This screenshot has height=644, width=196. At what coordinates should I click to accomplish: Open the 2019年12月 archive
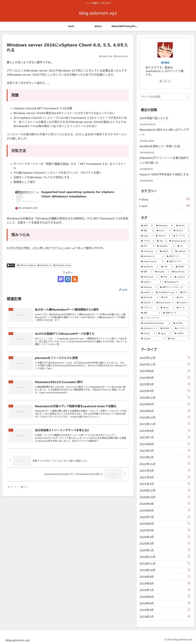coord(165,557)
